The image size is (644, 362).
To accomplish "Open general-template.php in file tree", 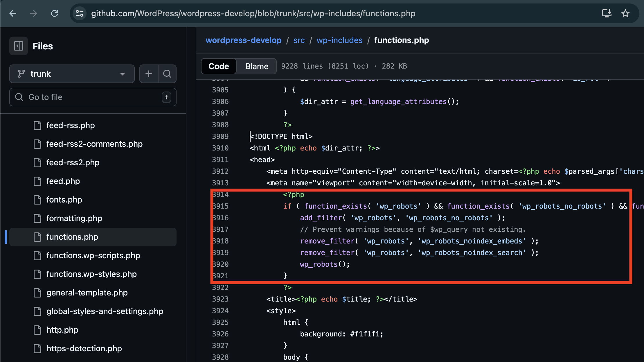I will pos(87,293).
